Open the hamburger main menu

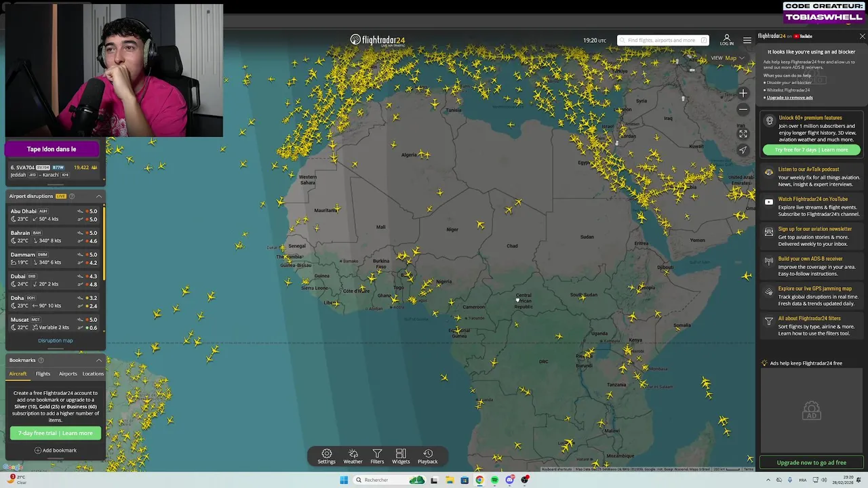[747, 40]
